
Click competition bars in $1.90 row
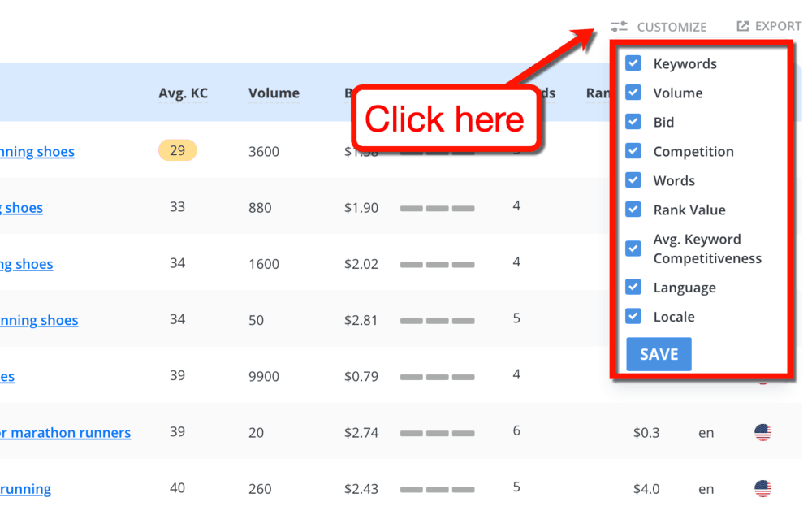[437, 208]
